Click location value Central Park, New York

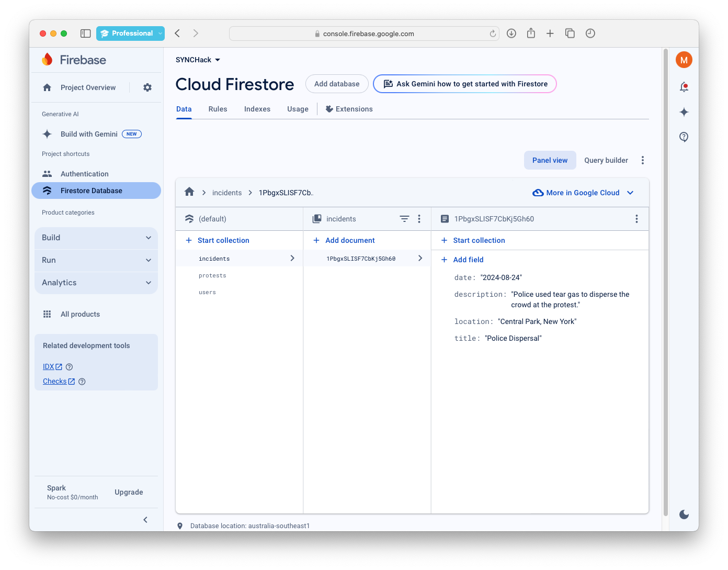point(537,321)
